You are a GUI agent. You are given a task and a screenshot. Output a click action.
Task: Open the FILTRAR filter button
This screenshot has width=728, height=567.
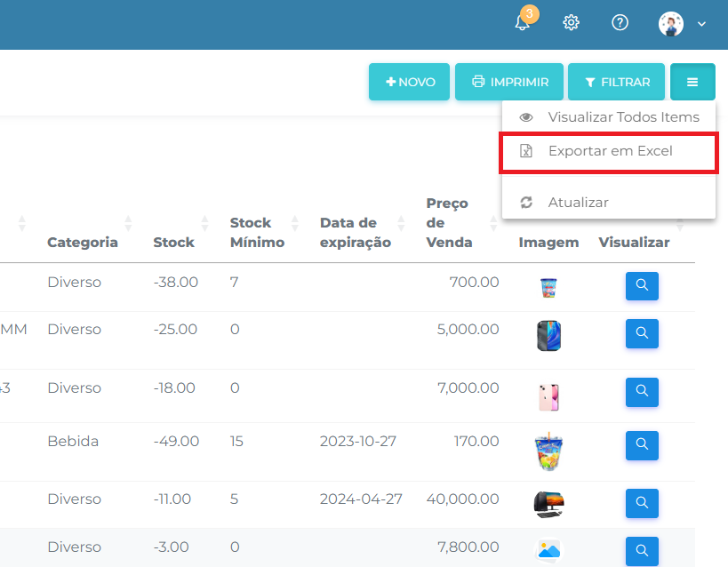[616, 82]
